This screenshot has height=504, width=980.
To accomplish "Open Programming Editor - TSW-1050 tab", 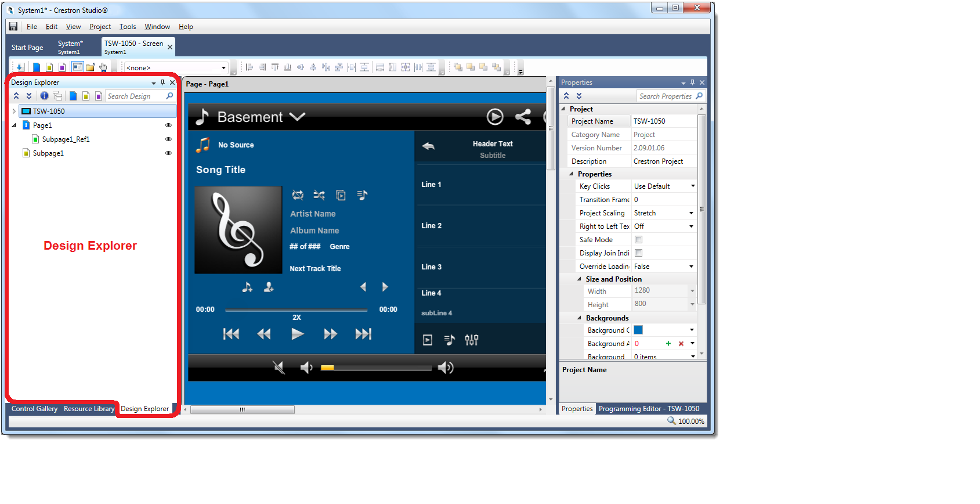I will [x=649, y=409].
